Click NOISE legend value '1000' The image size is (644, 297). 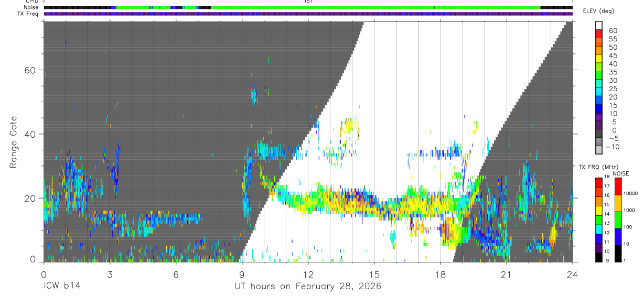(628, 211)
